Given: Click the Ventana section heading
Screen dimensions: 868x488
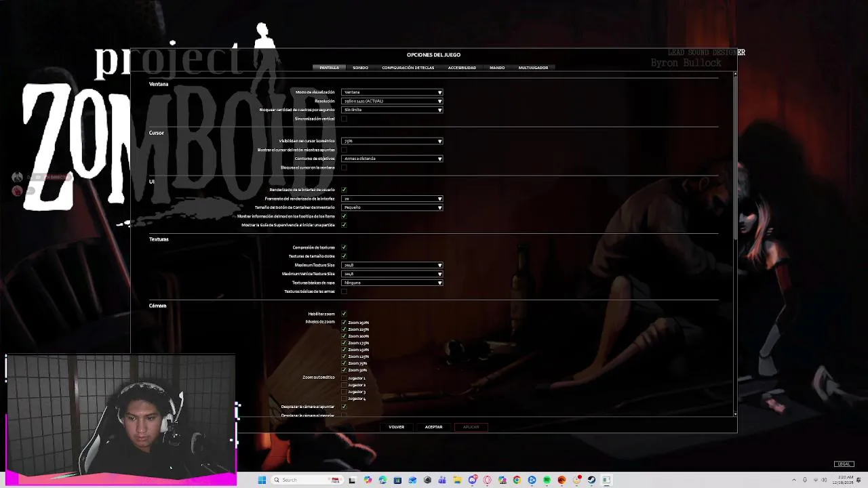Looking at the screenshot, I should point(159,84).
